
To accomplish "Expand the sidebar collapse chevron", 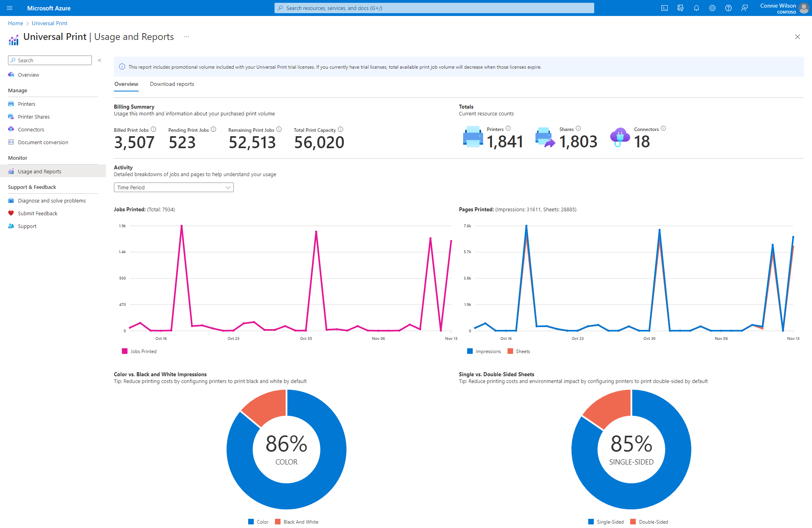I will pyautogui.click(x=100, y=60).
